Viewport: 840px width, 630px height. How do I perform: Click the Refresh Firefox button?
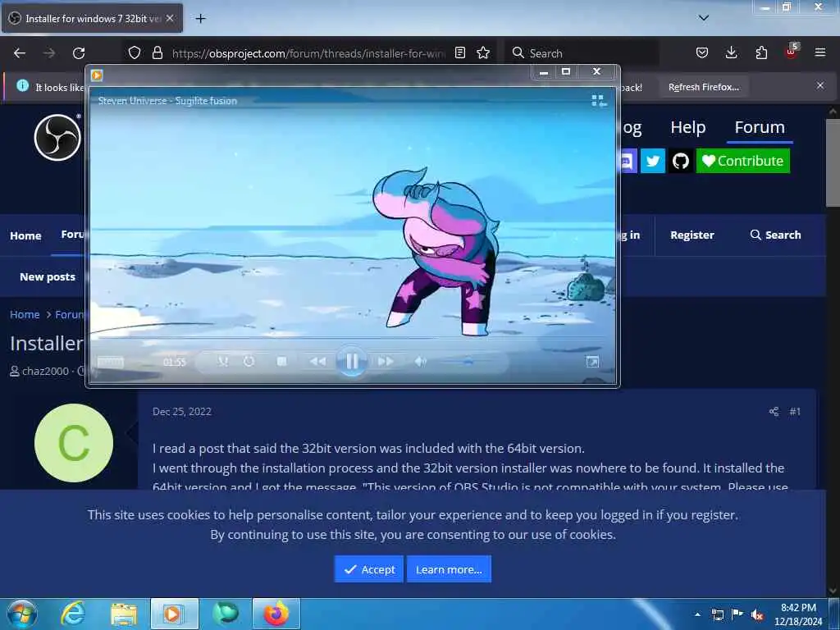703,87
